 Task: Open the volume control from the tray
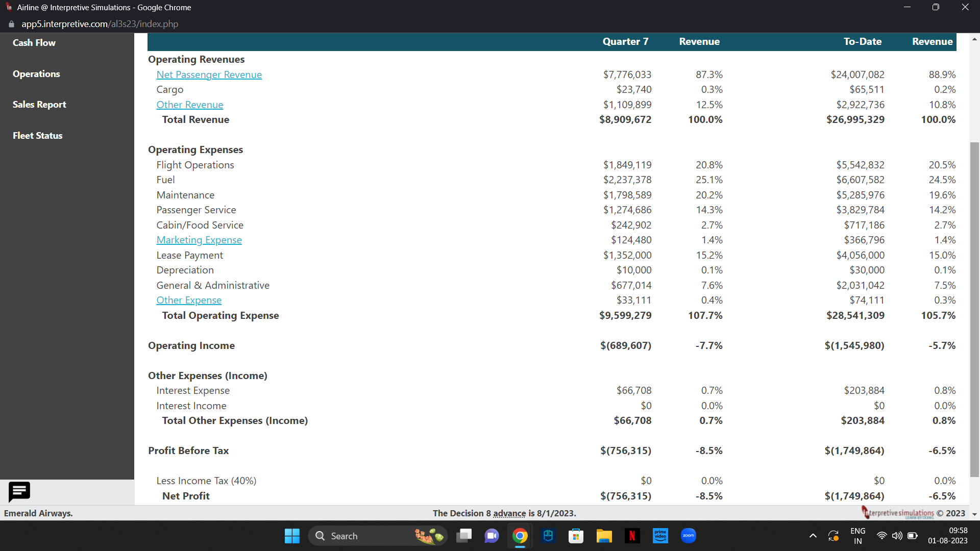click(897, 536)
